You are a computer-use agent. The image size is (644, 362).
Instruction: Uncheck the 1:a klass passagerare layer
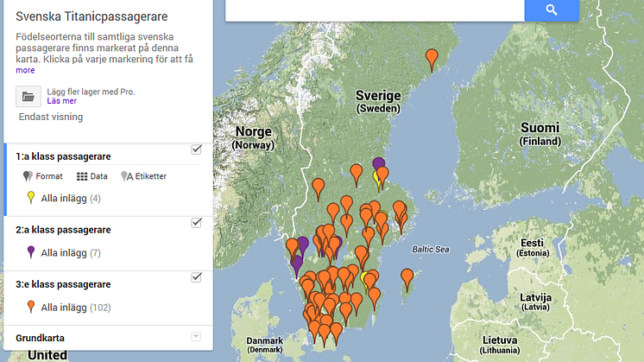click(196, 149)
